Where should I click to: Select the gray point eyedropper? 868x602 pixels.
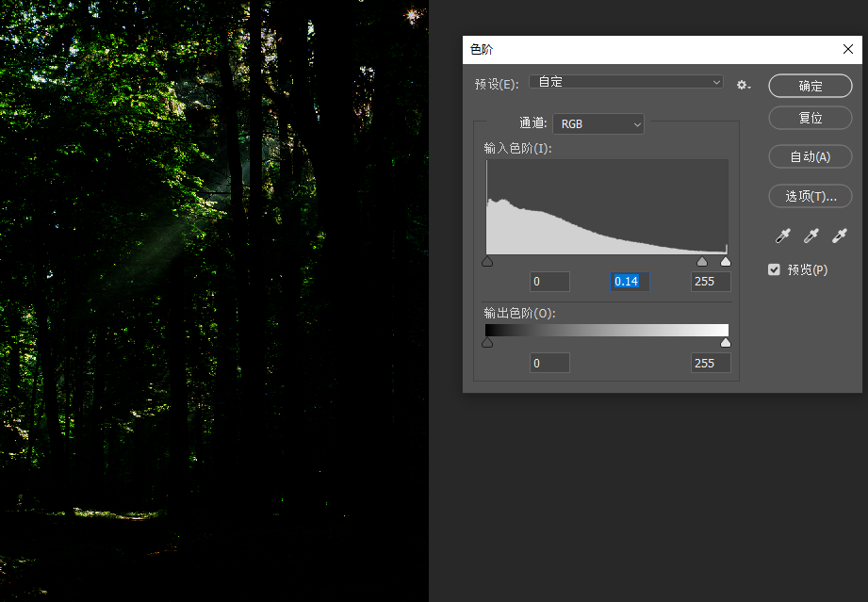pyautogui.click(x=811, y=236)
